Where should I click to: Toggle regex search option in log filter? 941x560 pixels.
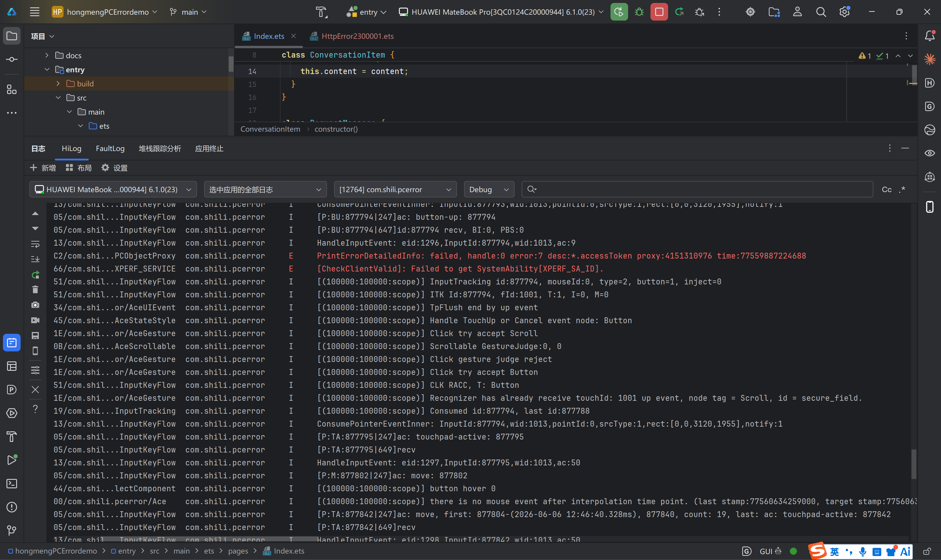coord(902,190)
